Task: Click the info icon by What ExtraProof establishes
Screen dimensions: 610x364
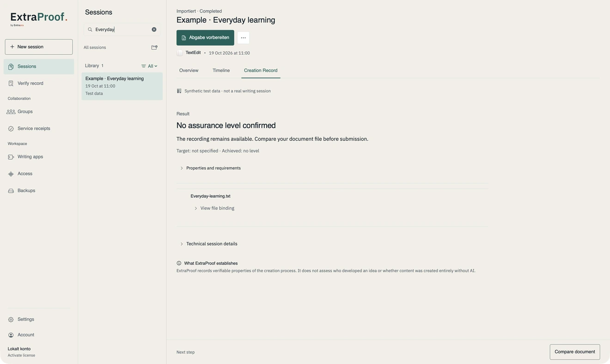Action: tap(179, 263)
